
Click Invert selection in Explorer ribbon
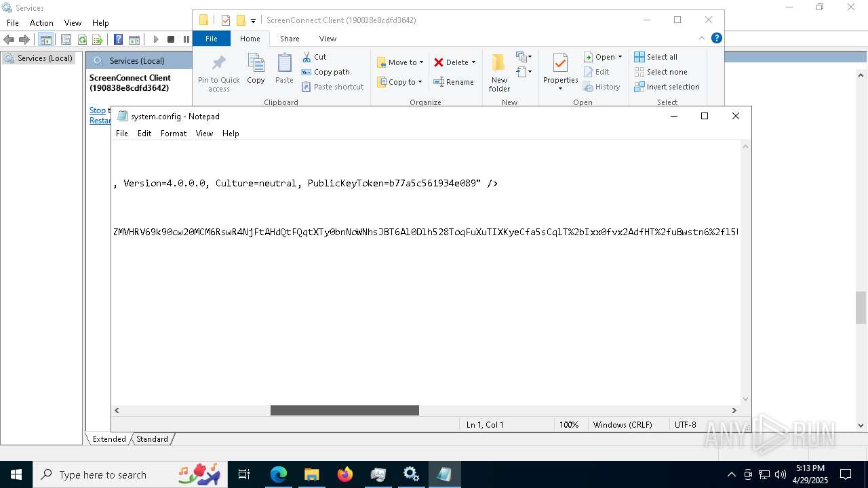tap(667, 87)
